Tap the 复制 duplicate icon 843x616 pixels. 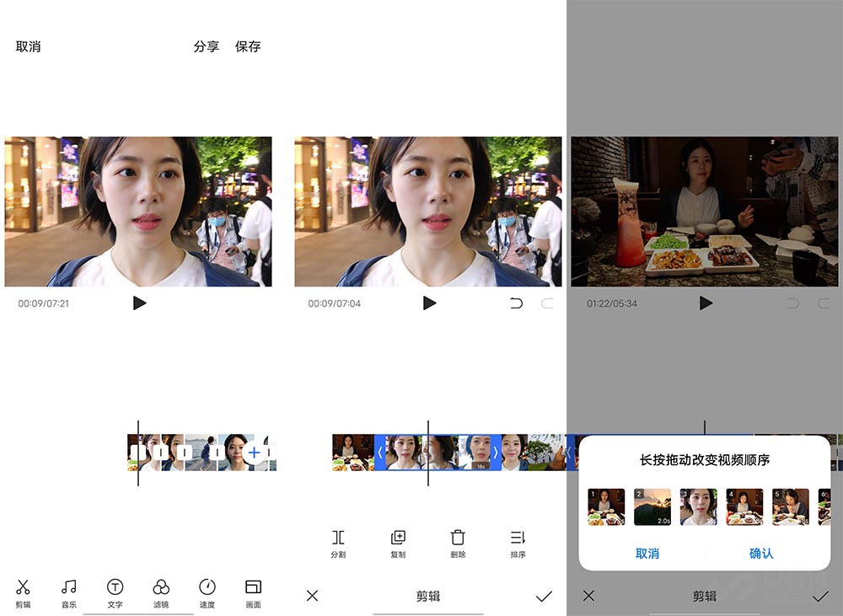pyautogui.click(x=399, y=542)
